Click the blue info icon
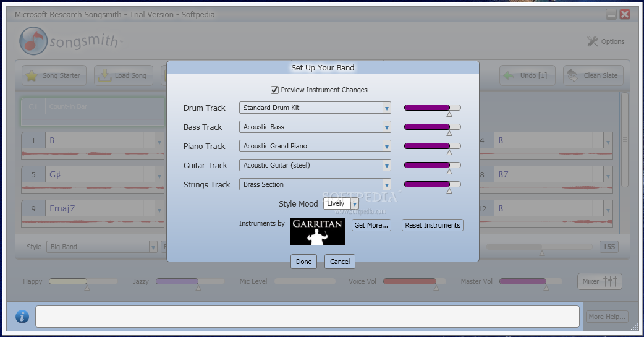Screen dimensions: 644x337 [22, 317]
